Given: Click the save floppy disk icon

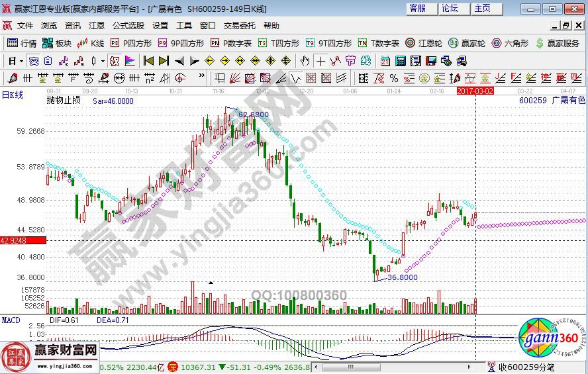Looking at the screenshot, I should tap(431, 61).
